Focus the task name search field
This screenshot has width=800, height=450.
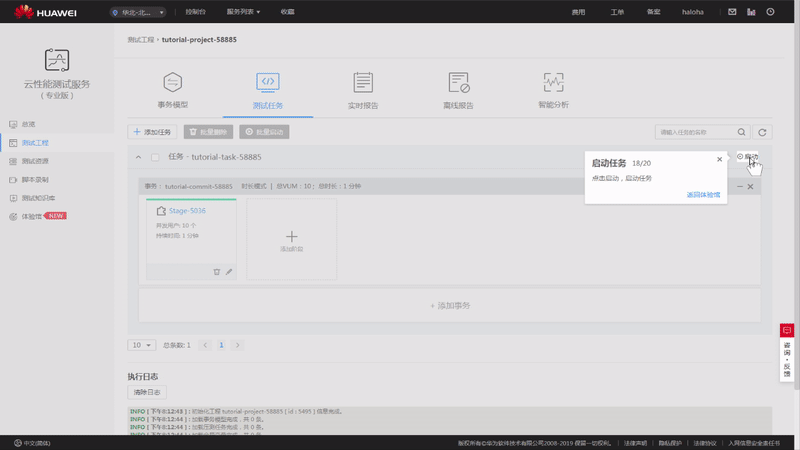[x=695, y=132]
